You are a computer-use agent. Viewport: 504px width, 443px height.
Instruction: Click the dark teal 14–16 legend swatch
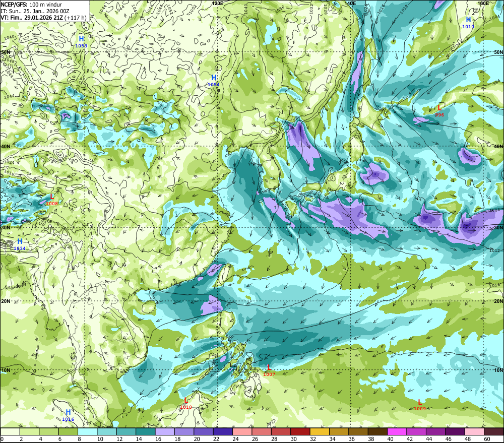146,432
